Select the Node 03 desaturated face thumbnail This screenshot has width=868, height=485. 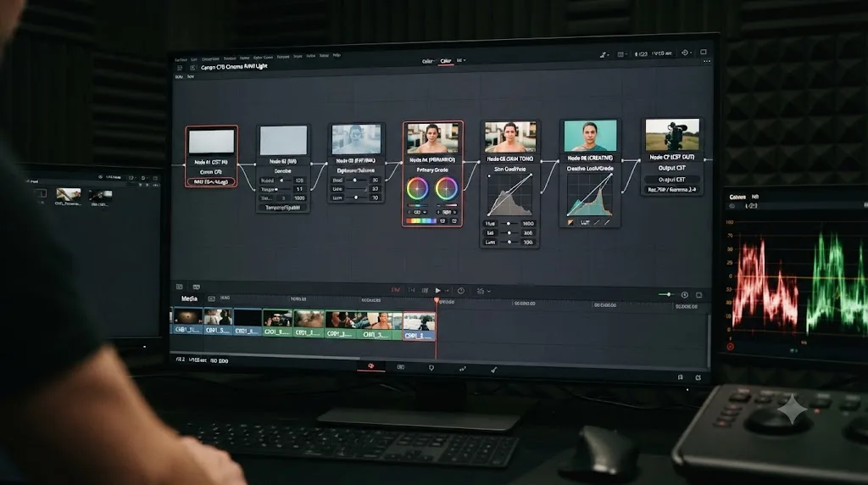[356, 139]
